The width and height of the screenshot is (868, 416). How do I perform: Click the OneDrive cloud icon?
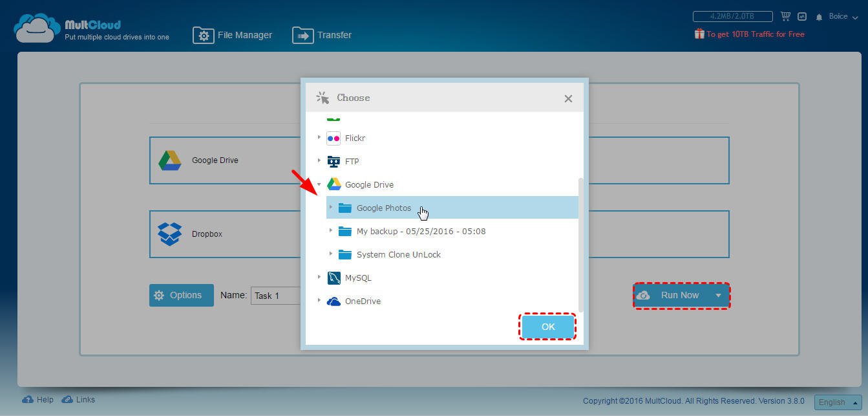point(333,301)
